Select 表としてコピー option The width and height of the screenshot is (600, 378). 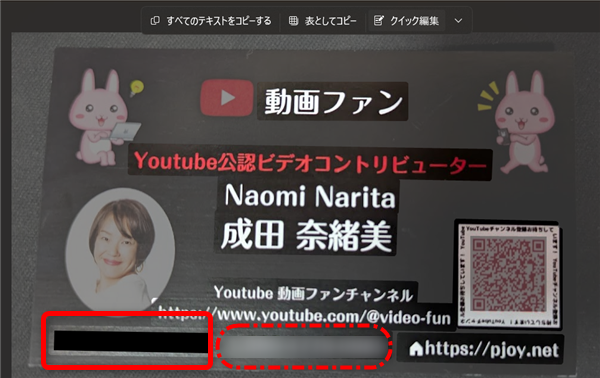point(323,21)
